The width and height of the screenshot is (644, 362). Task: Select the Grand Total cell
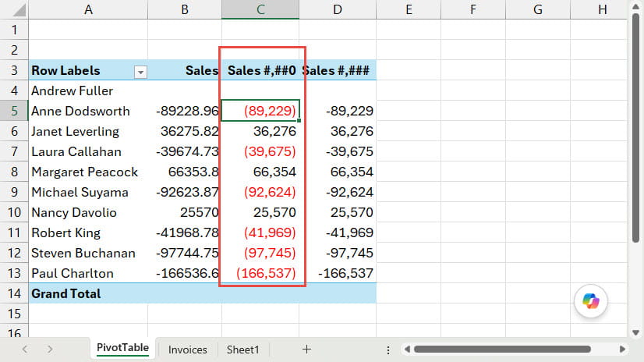point(88,294)
